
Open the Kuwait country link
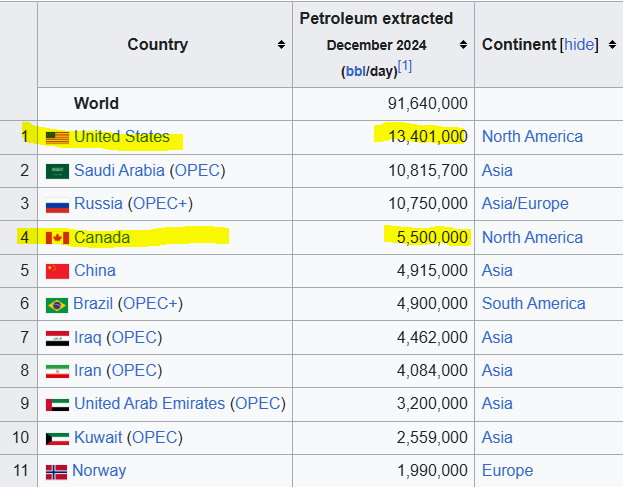click(x=98, y=437)
